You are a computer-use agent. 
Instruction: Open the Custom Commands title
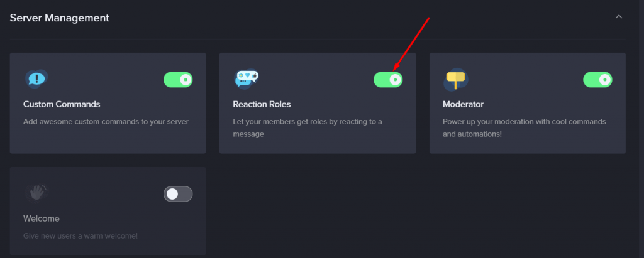62,104
